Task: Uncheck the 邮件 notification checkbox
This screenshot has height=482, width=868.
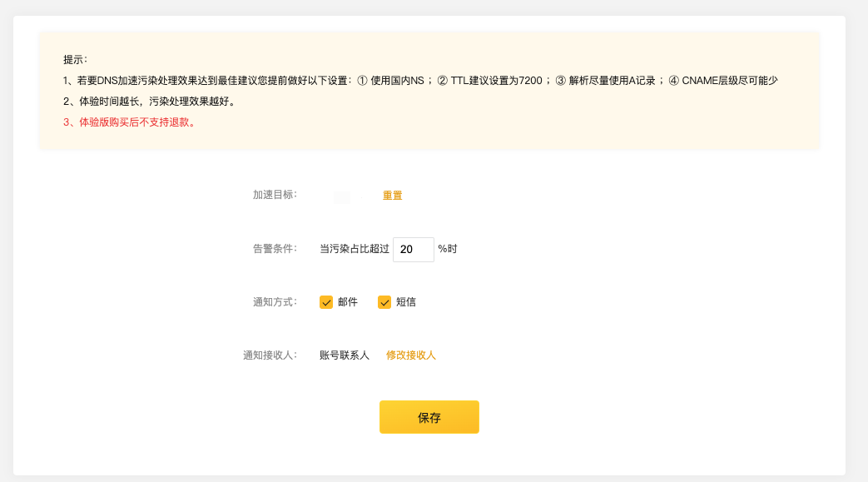Action: pos(326,302)
